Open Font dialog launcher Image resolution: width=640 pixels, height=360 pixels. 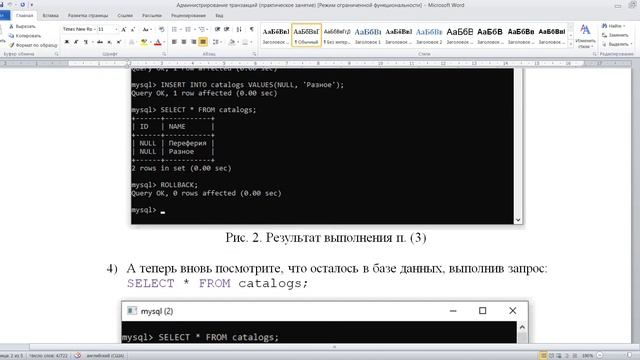click(x=164, y=54)
